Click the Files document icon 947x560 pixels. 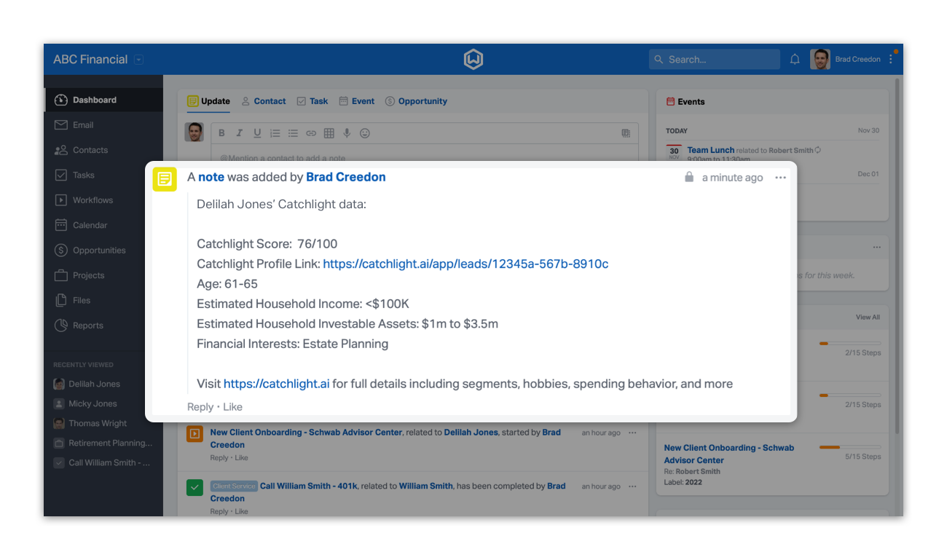(61, 300)
